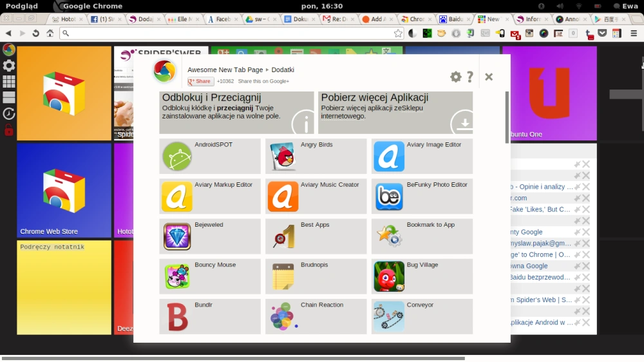This screenshot has height=362, width=644.
Task: Open the Ubuntu One purple tile
Action: coord(549,93)
